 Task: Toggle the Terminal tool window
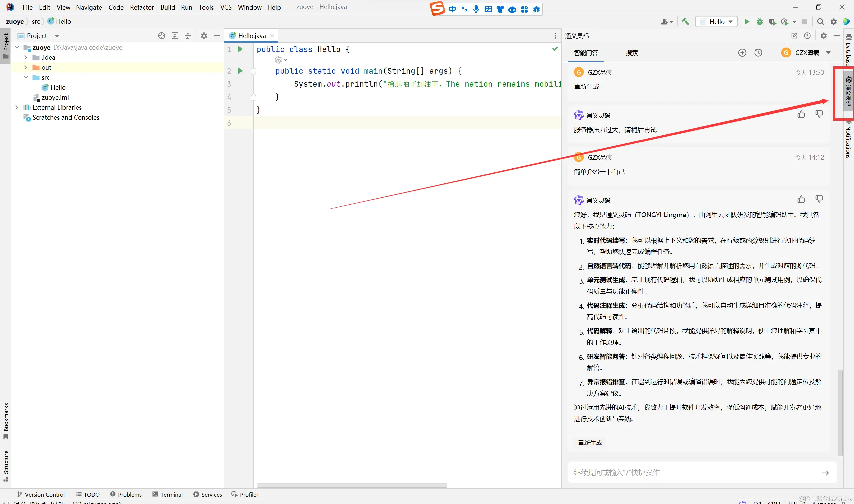pos(168,494)
